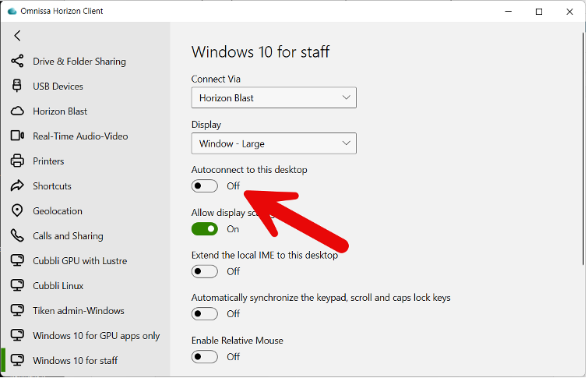The width and height of the screenshot is (588, 378).
Task: Enable Autoconnect to this desktop toggle
Action: [x=205, y=186]
